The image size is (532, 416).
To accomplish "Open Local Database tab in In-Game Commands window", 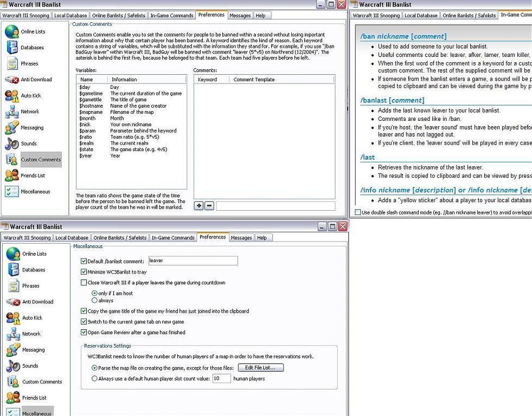I will [421, 16].
